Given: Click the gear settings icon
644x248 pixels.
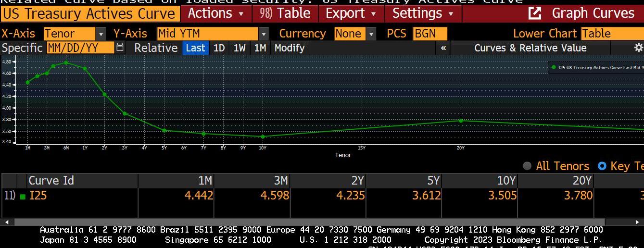Looking at the screenshot, I should [x=638, y=48].
